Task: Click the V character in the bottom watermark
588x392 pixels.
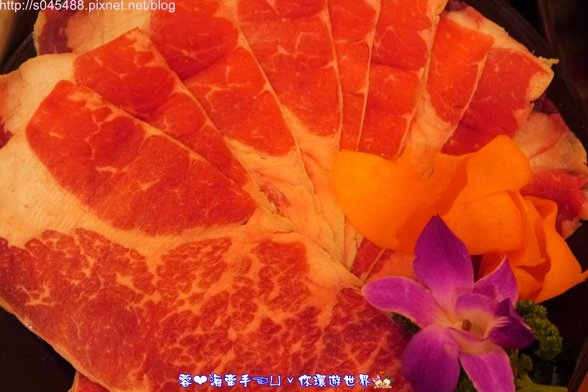Action: pyautogui.click(x=290, y=381)
